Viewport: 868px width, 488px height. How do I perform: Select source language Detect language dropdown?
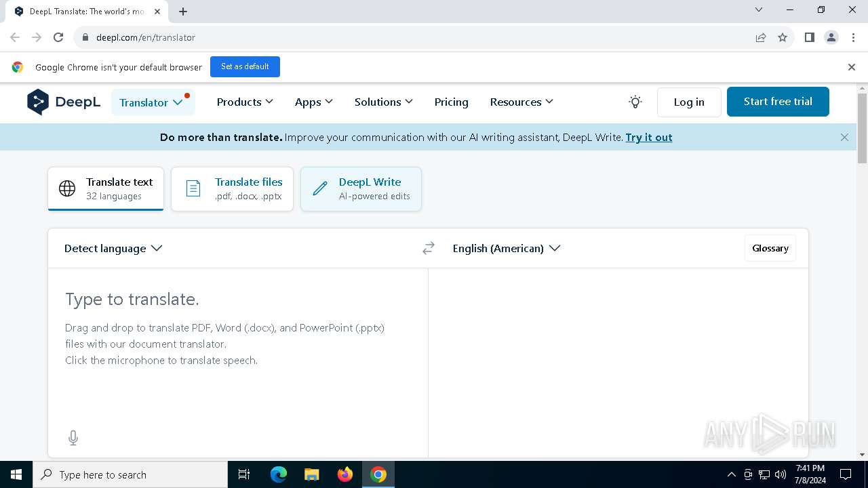pos(113,249)
